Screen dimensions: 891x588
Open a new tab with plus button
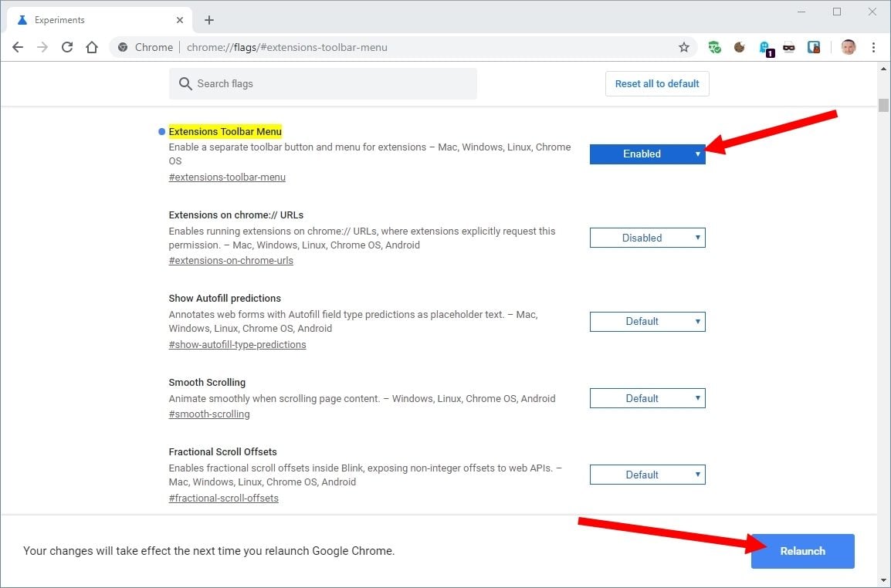(x=209, y=20)
